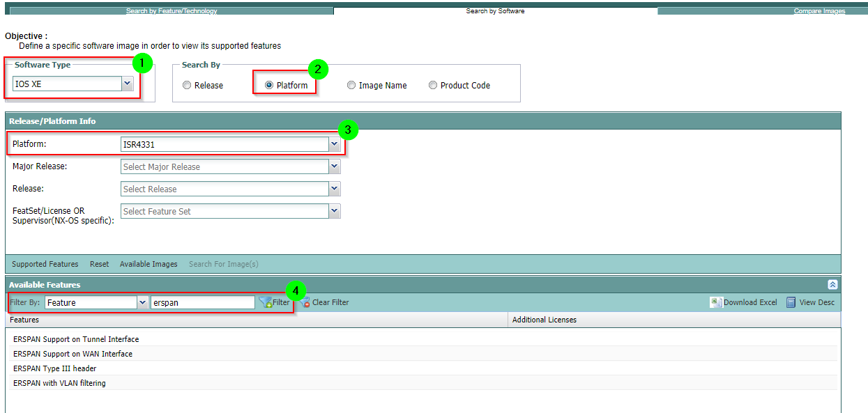Select the Image Name radio button
The height and width of the screenshot is (413, 868).
[351, 84]
